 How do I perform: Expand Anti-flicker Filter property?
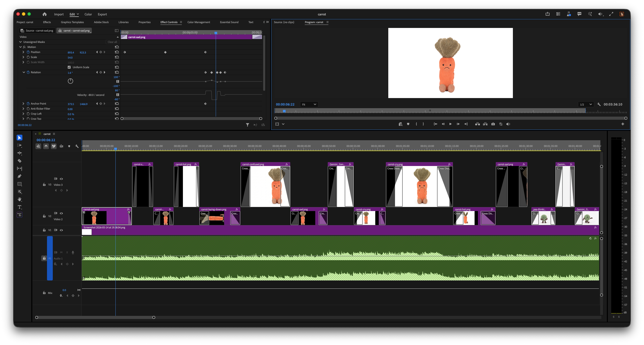[x=23, y=109]
